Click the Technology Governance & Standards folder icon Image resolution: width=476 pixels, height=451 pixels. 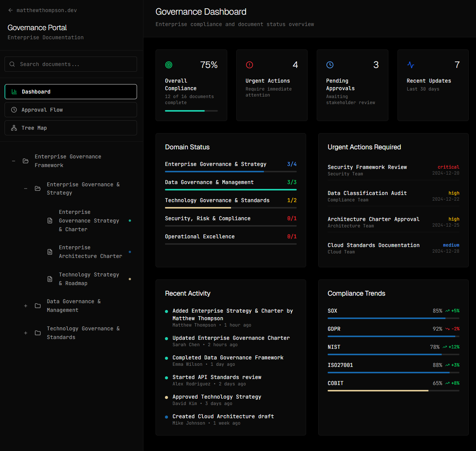38,333
